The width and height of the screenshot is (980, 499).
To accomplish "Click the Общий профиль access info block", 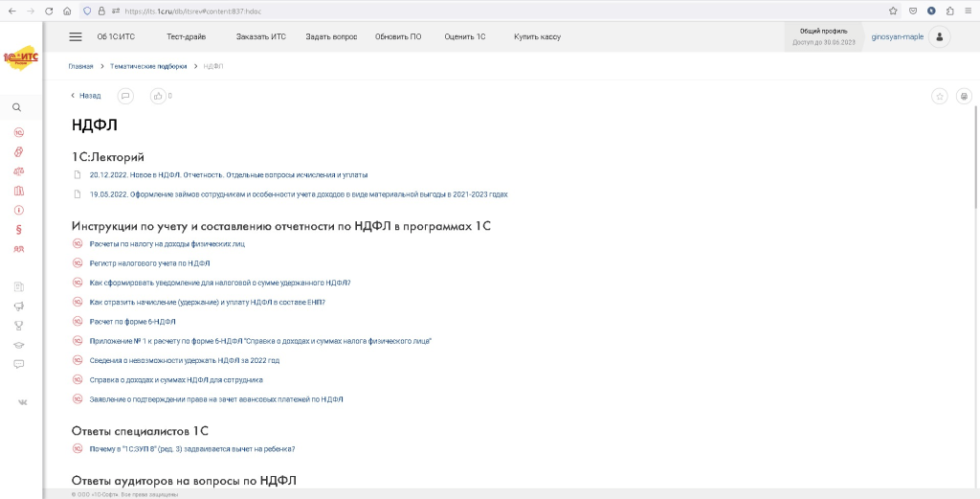I will 824,37.
